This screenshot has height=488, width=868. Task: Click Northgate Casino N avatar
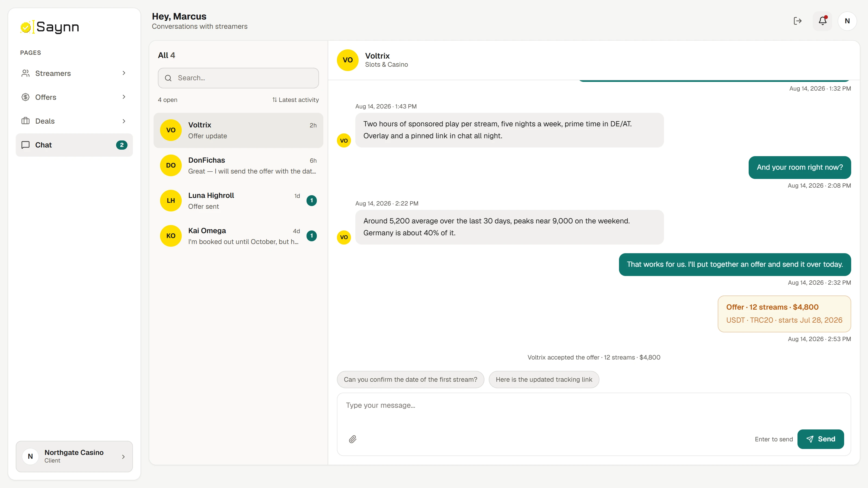[30, 456]
